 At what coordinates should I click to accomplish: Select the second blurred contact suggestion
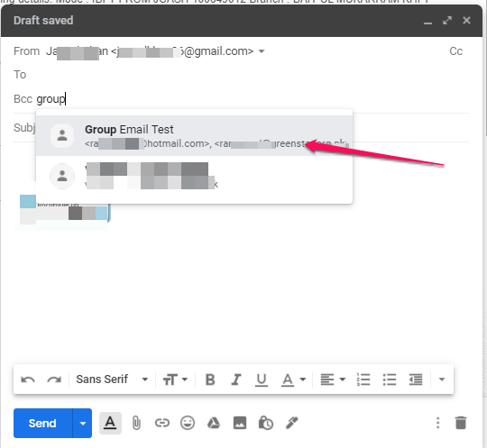coord(195,176)
